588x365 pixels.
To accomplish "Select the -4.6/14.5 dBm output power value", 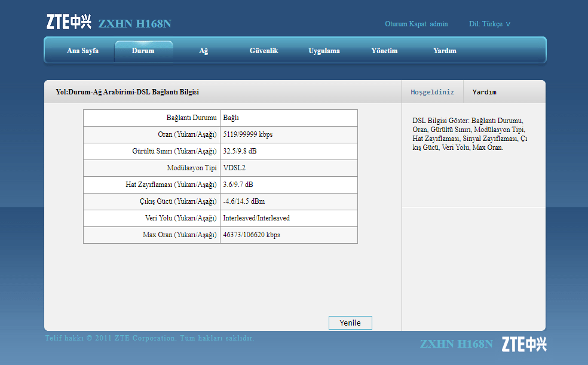I will [244, 201].
